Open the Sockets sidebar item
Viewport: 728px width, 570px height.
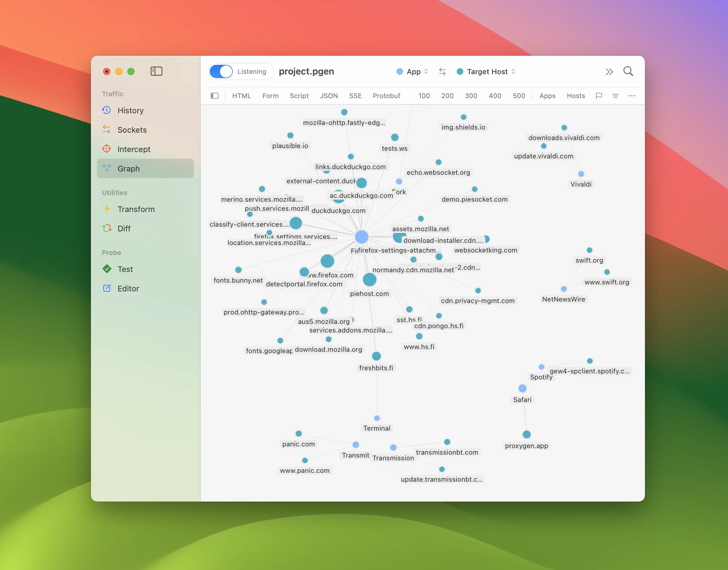point(145,130)
